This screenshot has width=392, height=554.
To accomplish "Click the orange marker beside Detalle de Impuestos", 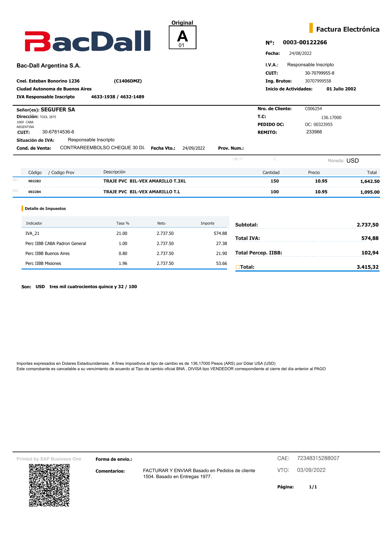I will [22, 208].
